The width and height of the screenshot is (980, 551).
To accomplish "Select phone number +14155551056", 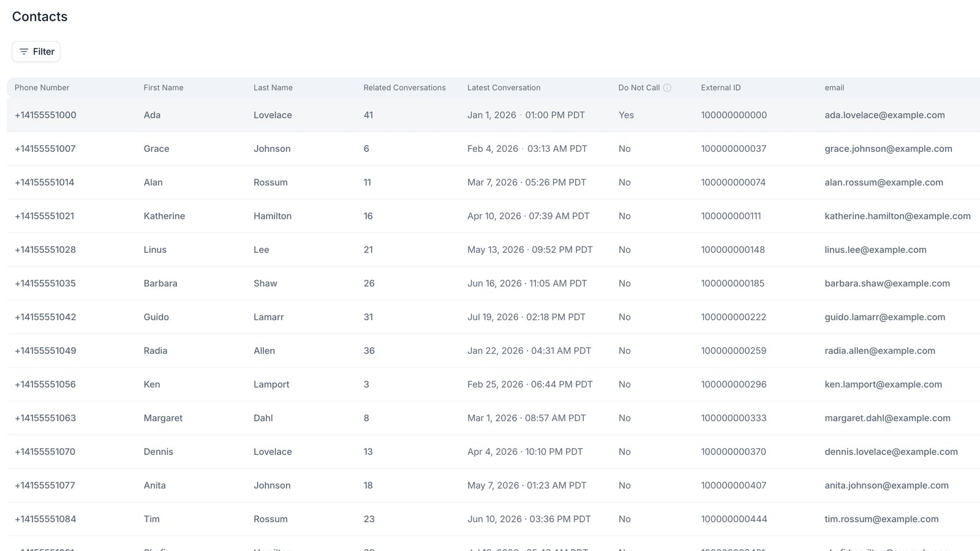I will [x=45, y=384].
